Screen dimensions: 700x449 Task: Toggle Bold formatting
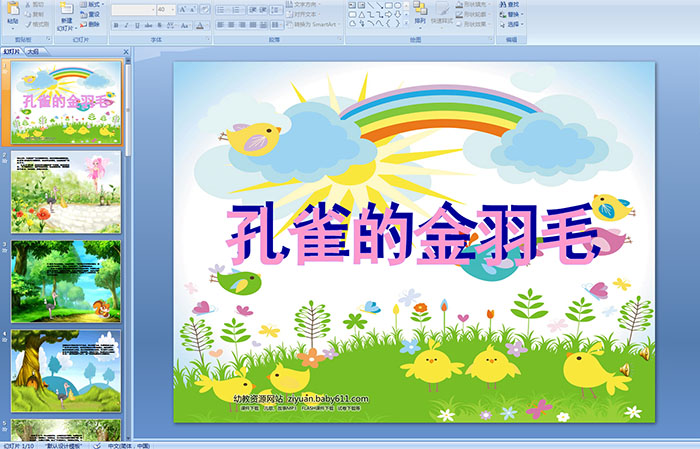click(x=115, y=25)
